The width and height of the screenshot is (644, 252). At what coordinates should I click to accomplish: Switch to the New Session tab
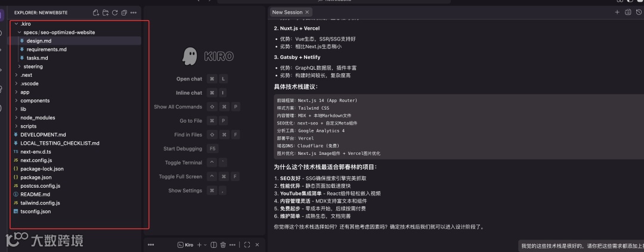click(291, 13)
